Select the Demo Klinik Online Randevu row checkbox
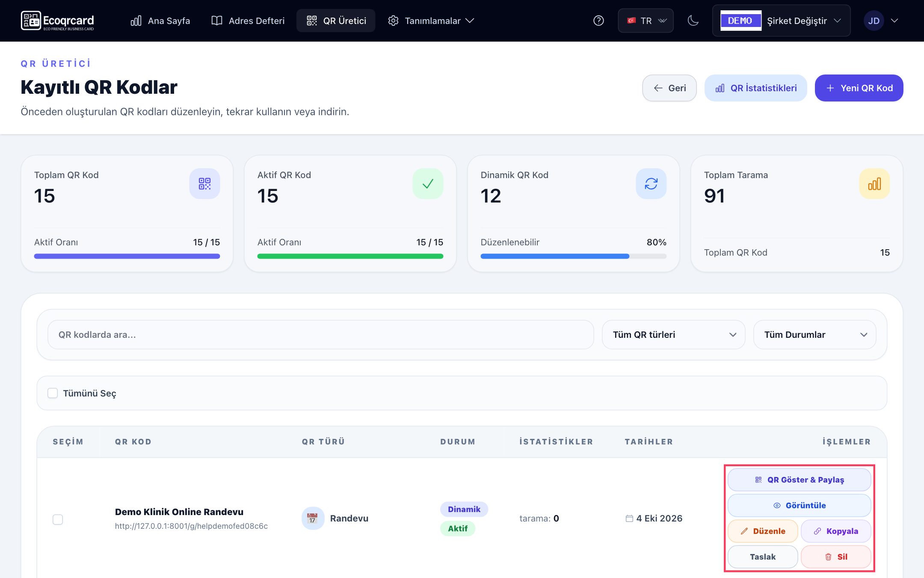Screen dimensions: 924x578 (58, 519)
